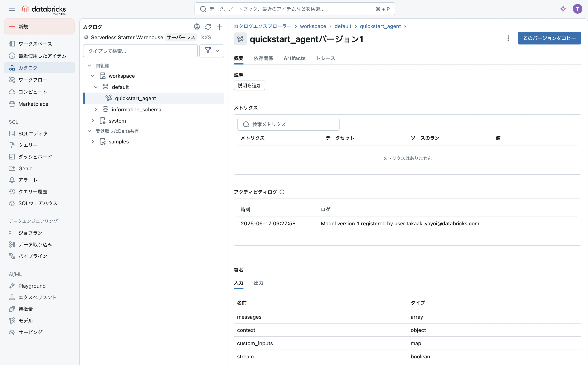Collapse the workspace catalog node
Viewport: 588px width, 365px height.
(93, 76)
